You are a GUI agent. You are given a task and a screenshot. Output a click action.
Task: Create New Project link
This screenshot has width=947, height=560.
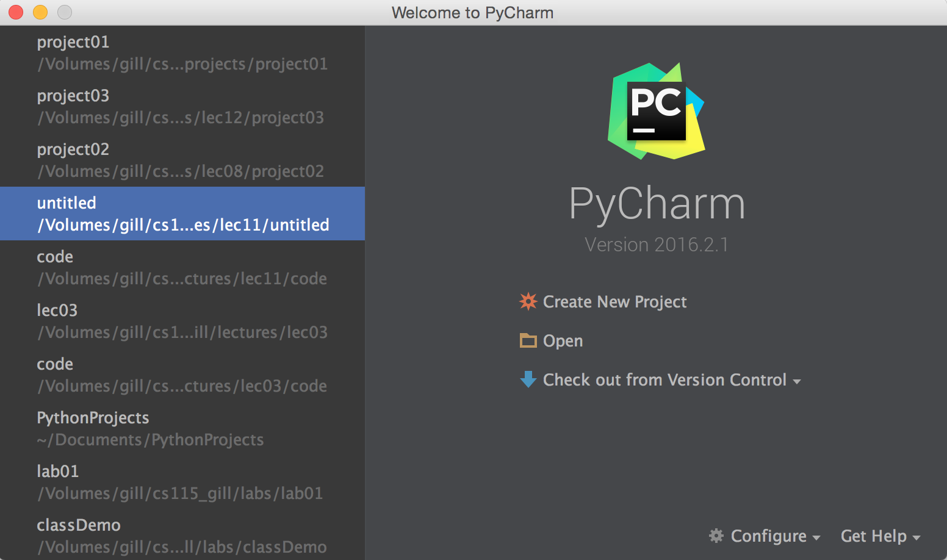614,302
